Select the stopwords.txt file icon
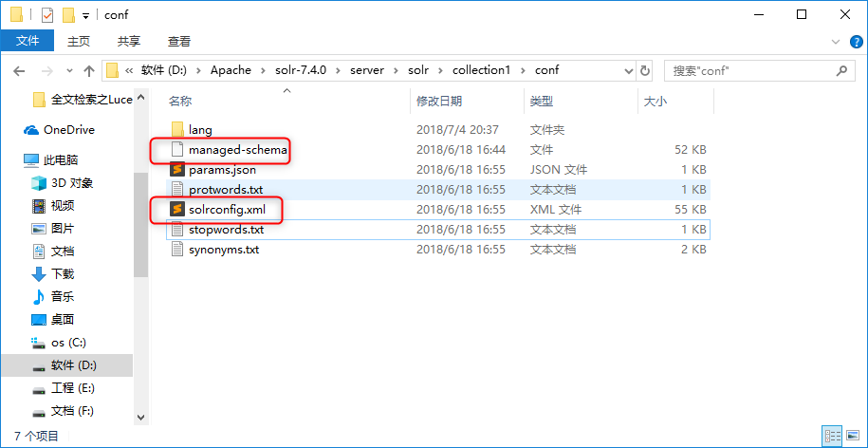 (x=177, y=230)
